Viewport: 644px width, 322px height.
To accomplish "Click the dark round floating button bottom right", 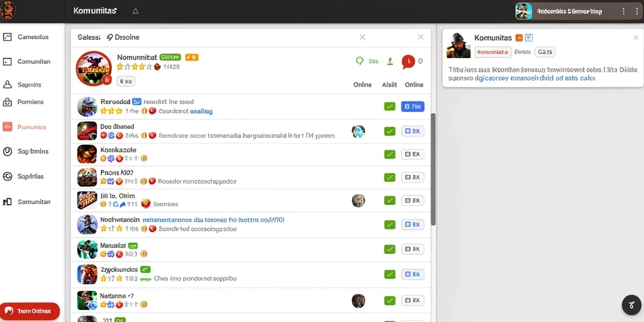I will pos(631,305).
